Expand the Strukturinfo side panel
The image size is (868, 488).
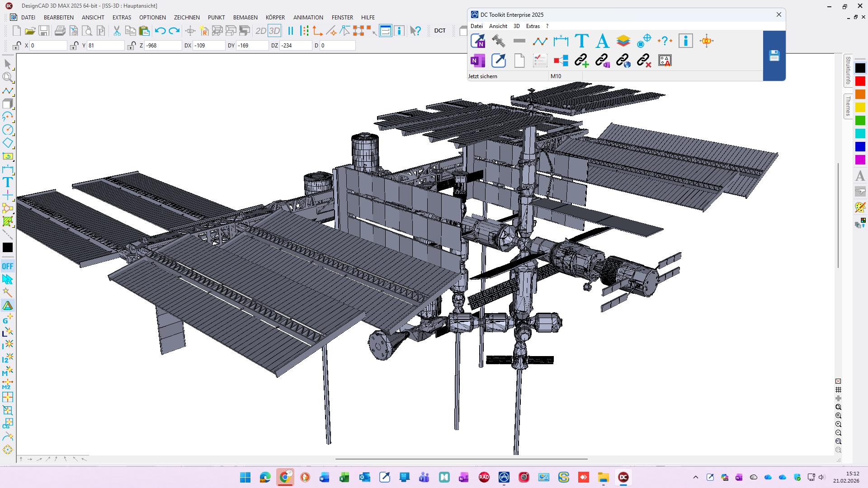click(848, 70)
